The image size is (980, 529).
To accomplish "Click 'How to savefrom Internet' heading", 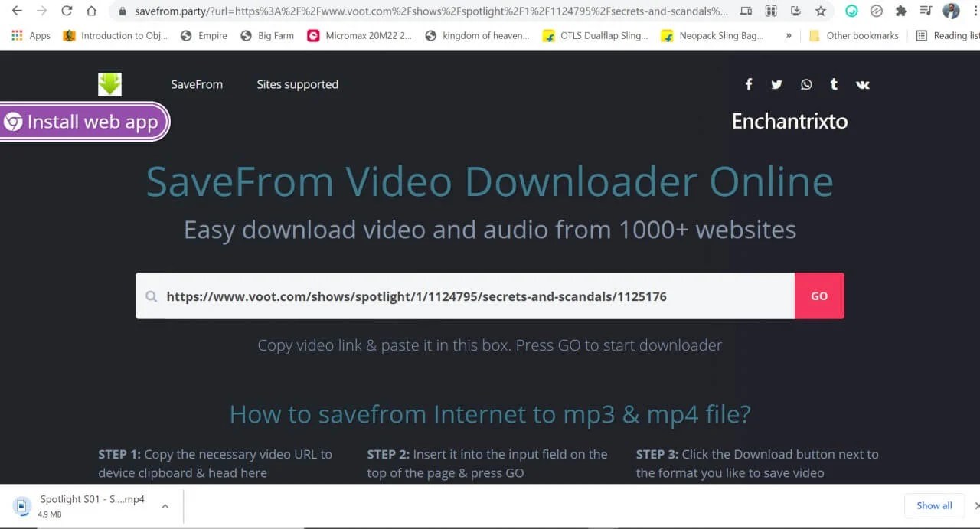I will (x=490, y=414).
